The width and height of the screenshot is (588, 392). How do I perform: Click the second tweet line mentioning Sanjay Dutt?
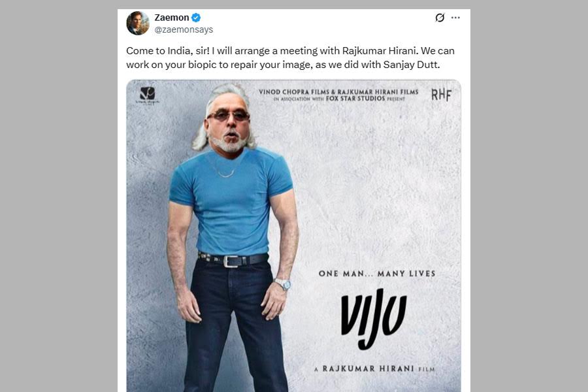283,65
